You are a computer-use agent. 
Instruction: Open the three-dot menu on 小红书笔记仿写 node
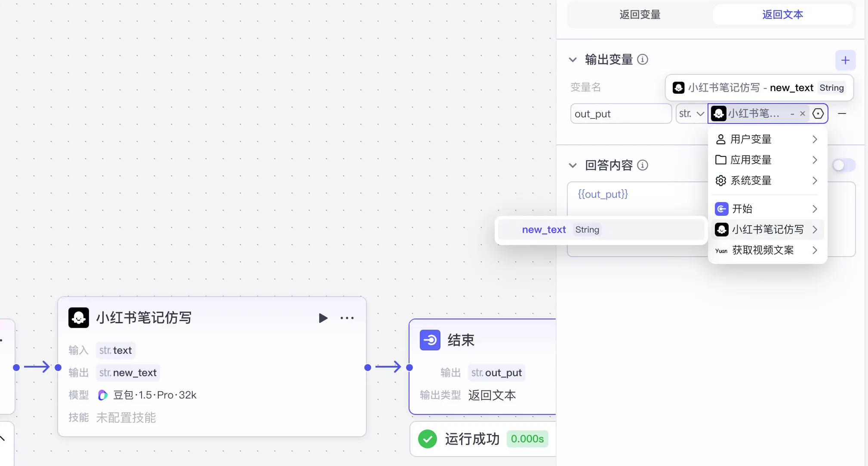347,318
